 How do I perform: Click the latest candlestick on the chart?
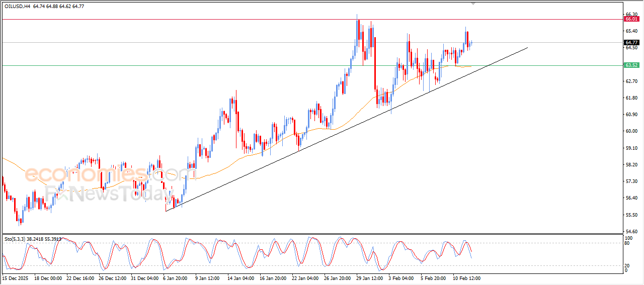coord(471,43)
